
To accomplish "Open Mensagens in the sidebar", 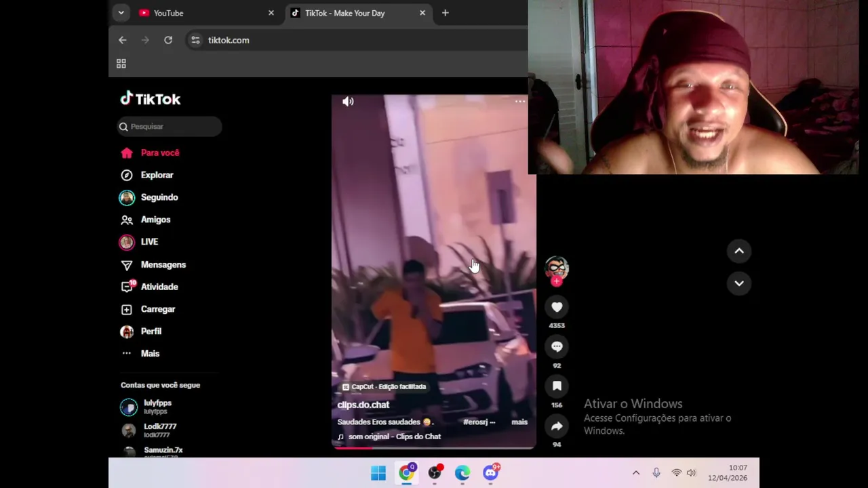I will click(x=153, y=264).
